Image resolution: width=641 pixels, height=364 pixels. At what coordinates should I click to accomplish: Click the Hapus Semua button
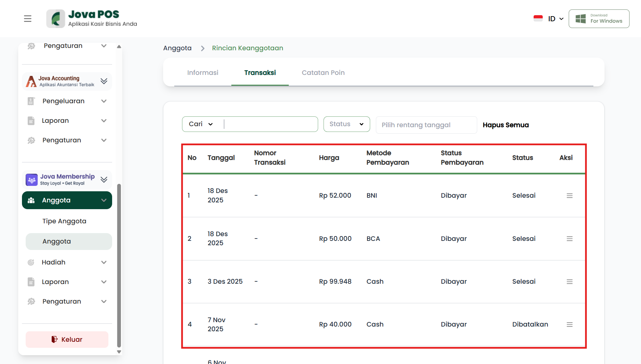506,125
